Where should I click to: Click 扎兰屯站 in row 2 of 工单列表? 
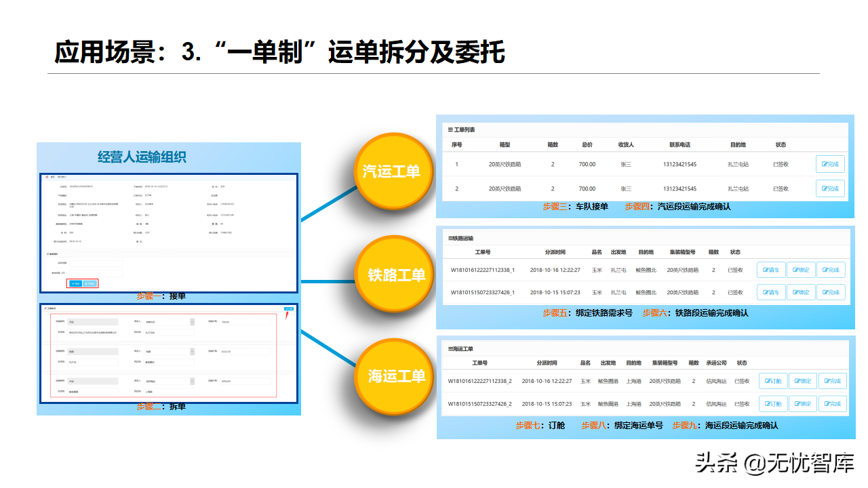click(x=738, y=188)
